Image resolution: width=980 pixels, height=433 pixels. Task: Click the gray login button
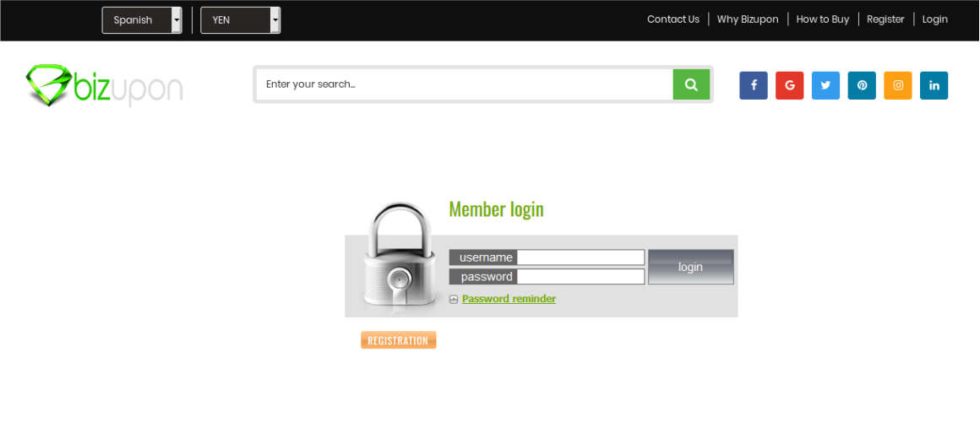690,267
